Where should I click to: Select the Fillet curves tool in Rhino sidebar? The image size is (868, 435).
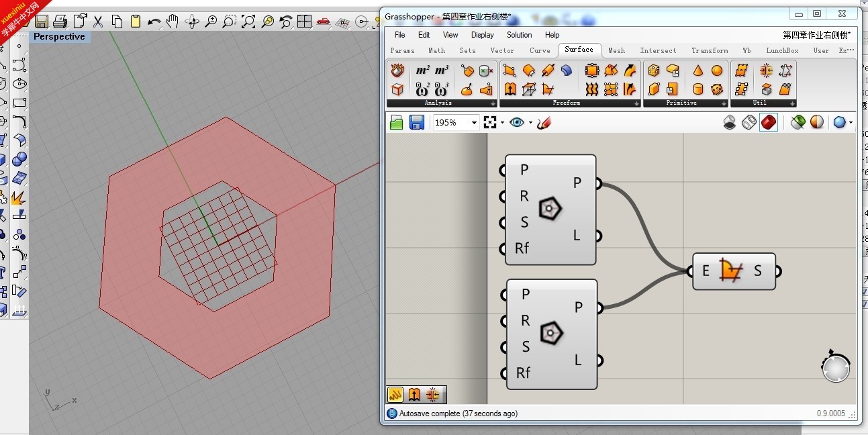(19, 122)
